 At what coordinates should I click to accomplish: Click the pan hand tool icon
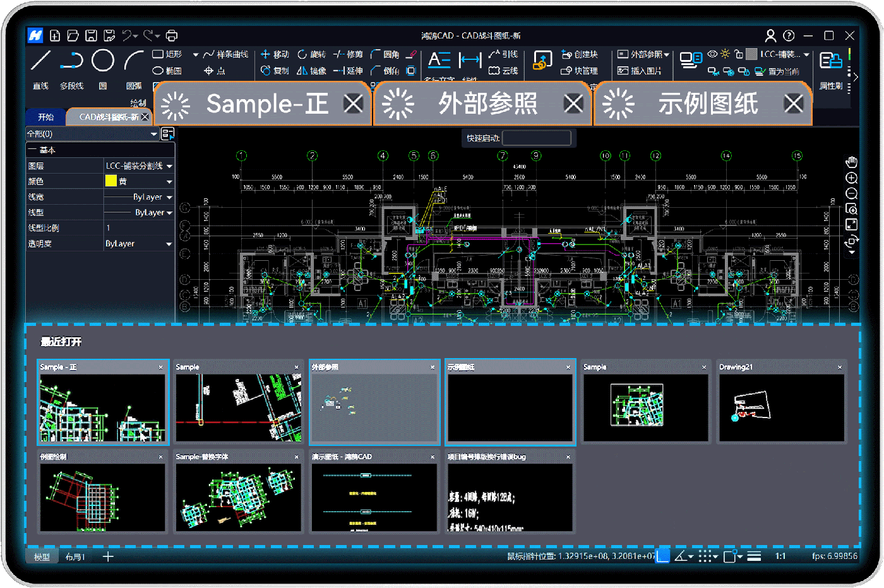point(851,162)
